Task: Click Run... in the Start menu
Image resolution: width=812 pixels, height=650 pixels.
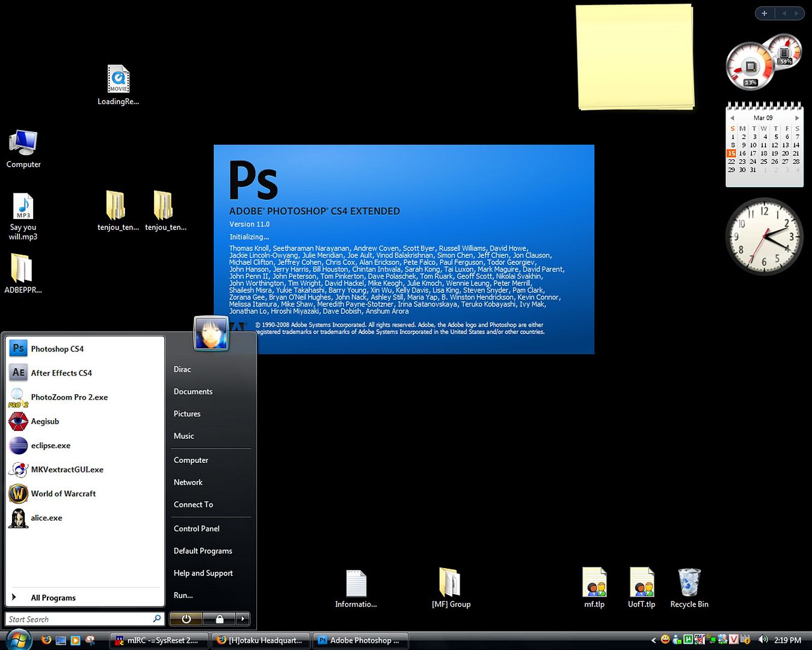Action: coord(211,596)
